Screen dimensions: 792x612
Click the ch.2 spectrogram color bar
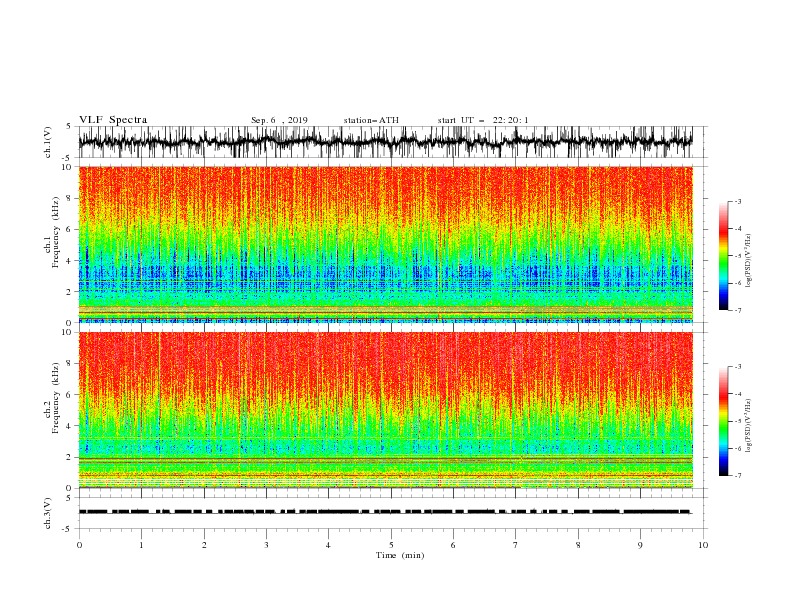pos(723,421)
